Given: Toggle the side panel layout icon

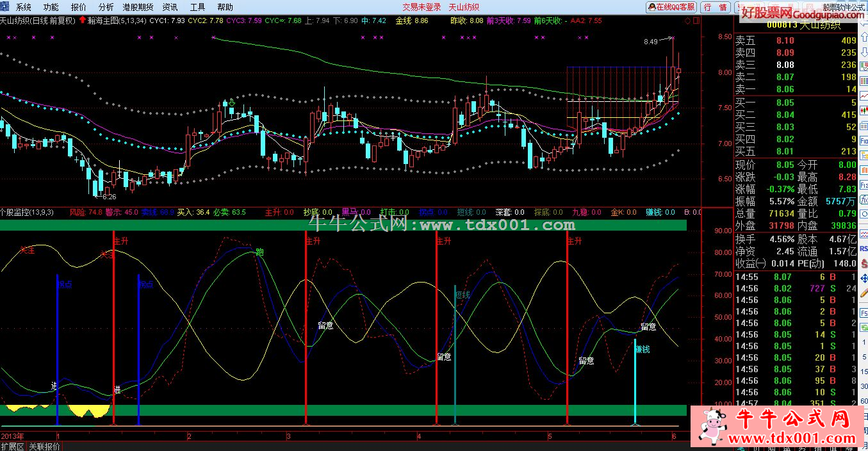Looking at the screenshot, I should click(x=696, y=20).
